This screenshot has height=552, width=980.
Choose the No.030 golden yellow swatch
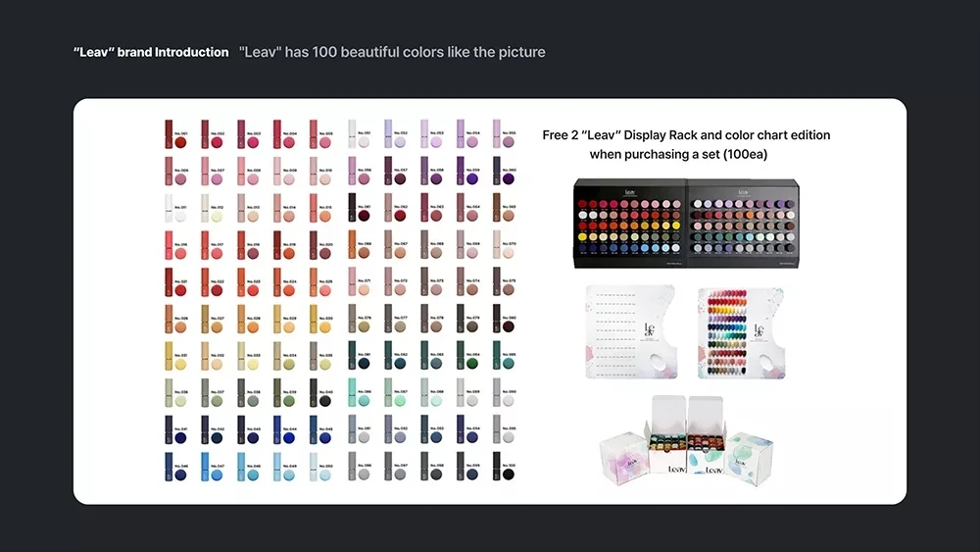click(x=325, y=326)
